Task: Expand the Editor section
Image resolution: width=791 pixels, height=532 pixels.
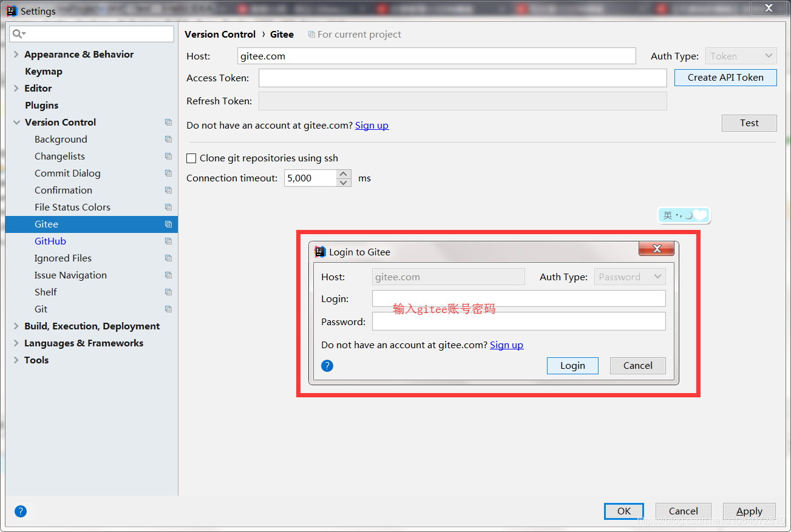Action: coord(16,88)
